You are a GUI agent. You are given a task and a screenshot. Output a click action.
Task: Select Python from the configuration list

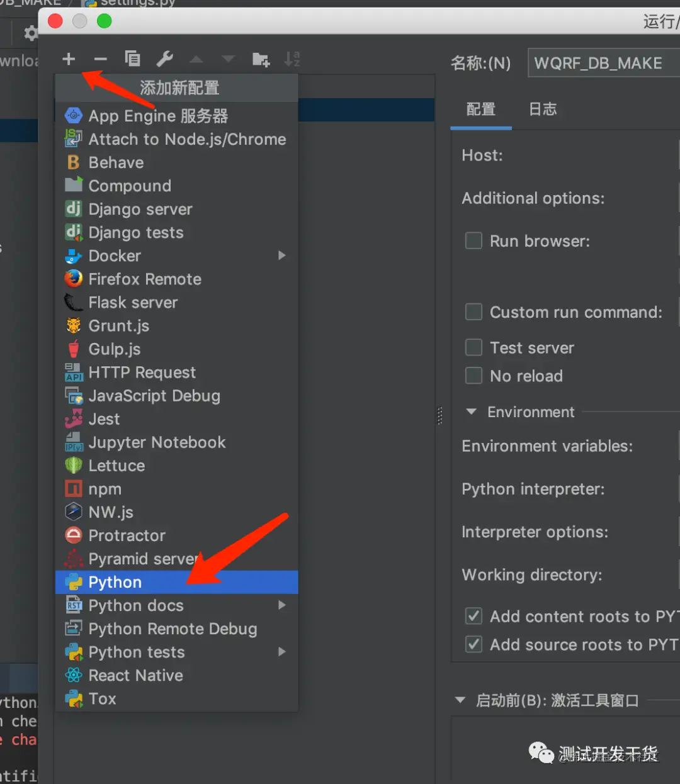pyautogui.click(x=177, y=582)
